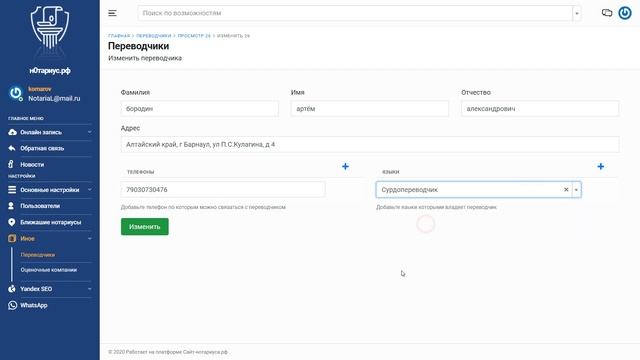Click the power profile icon in header
This screenshot has width=640, height=360.
click(x=624, y=13)
